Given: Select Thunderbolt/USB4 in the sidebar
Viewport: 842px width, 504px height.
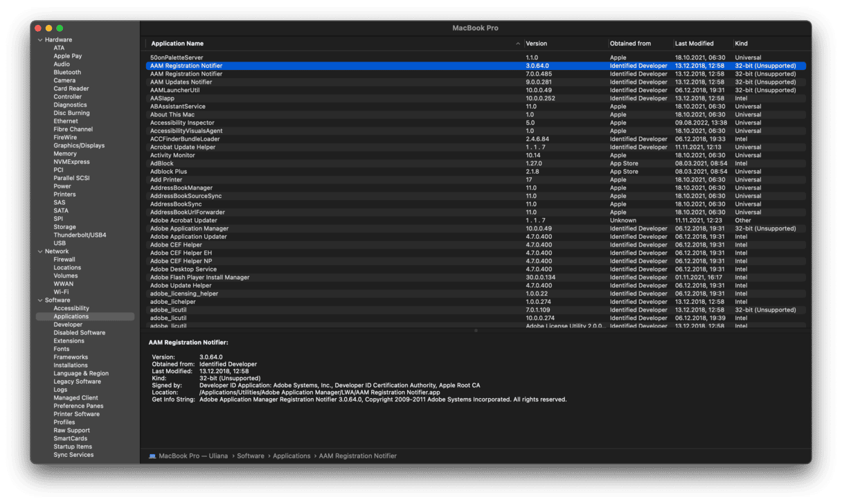Looking at the screenshot, I should pyautogui.click(x=80, y=235).
